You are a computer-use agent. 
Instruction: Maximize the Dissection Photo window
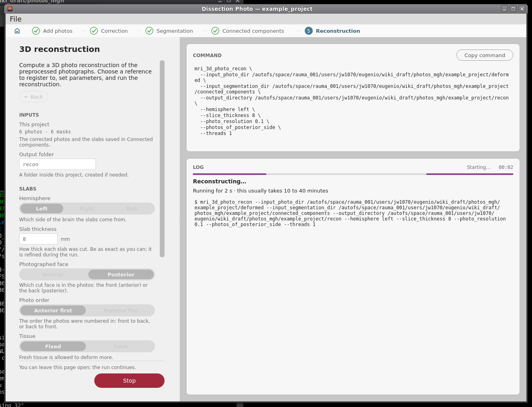coord(513,9)
